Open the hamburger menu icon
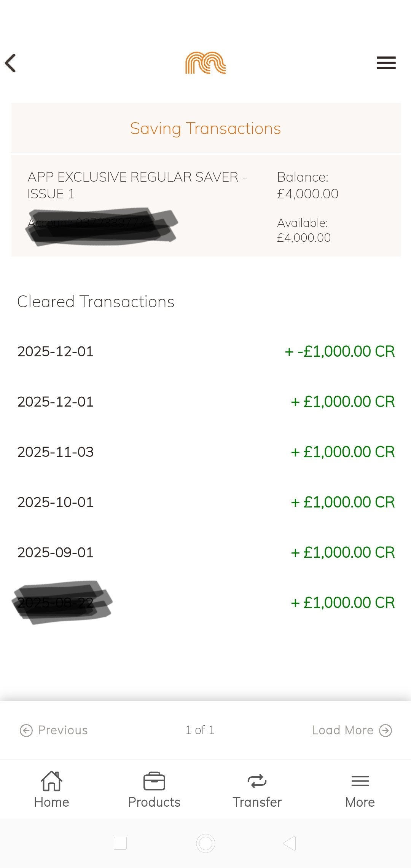The image size is (411, 868). tap(386, 63)
